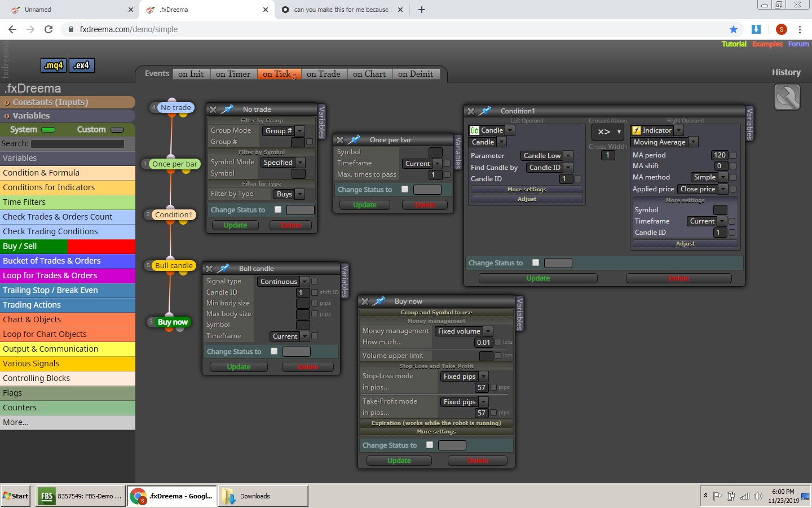Open the Symbol Mode dropdown
Viewport: 812px width, 508px height.
284,163
